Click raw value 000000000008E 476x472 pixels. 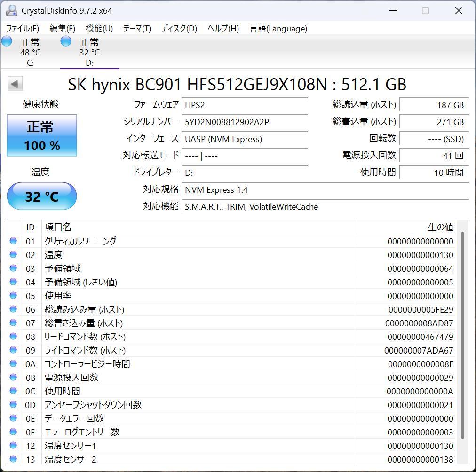(x=421, y=364)
